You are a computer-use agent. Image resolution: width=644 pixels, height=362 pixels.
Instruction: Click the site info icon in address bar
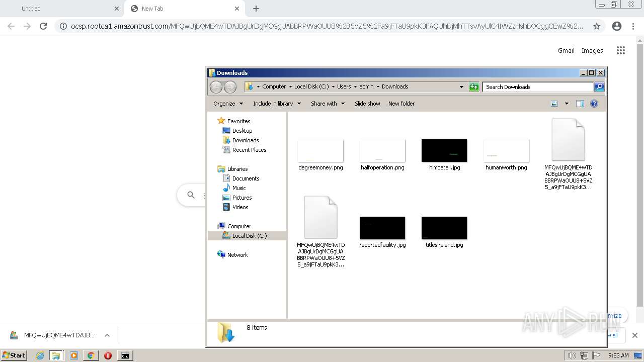click(63, 26)
